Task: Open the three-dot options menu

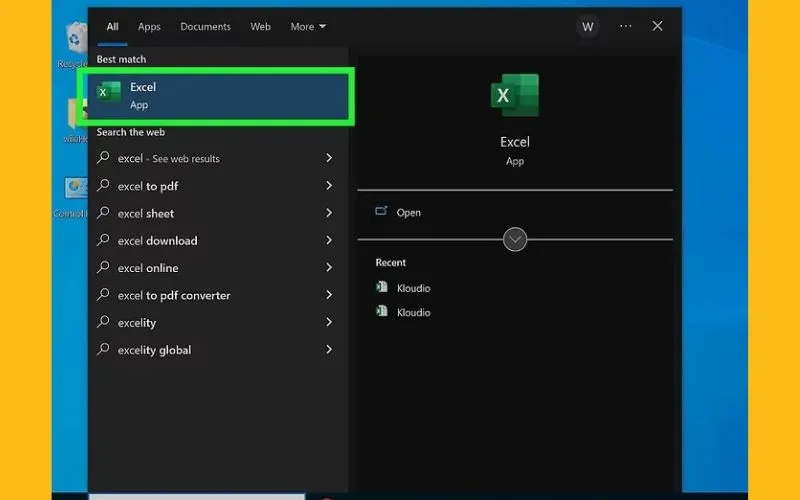Action: click(x=626, y=26)
